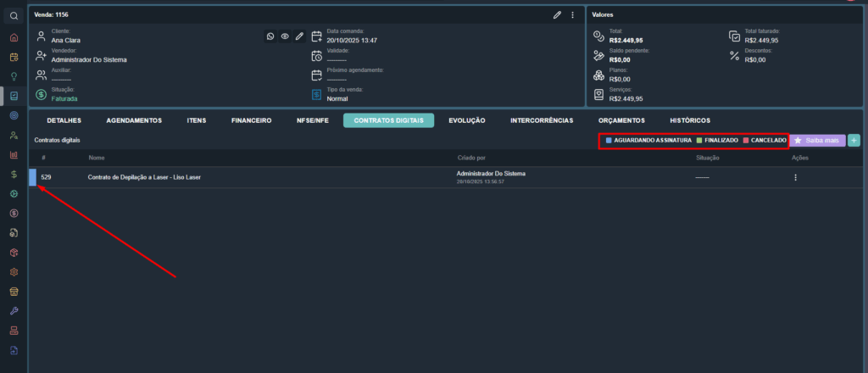Add a new digital contract with plus button
The height and width of the screenshot is (373, 868).
(x=854, y=140)
